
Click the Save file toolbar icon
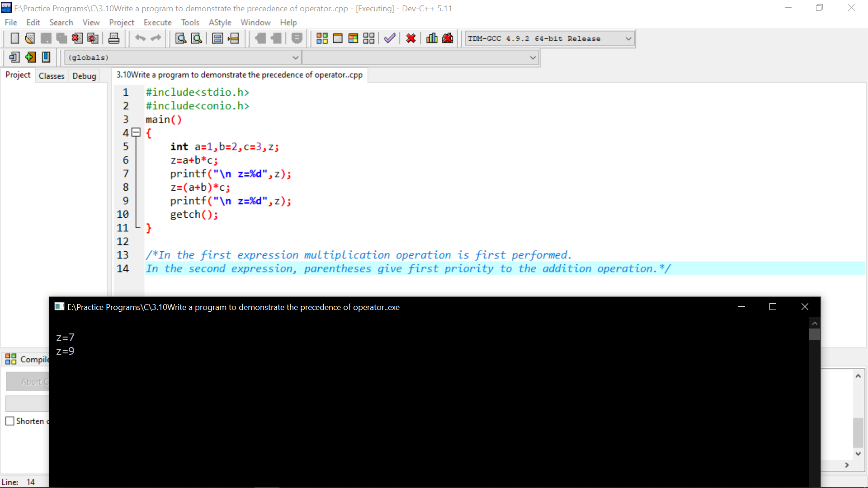46,38
